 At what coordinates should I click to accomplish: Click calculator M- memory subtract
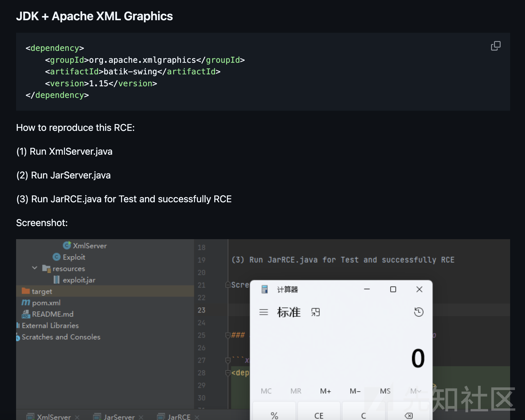coord(355,391)
